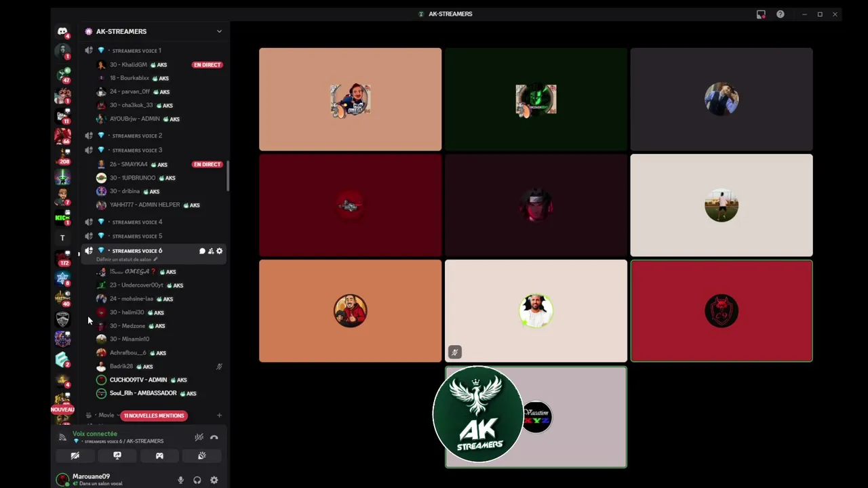Open AK-STREAMERS server menu chevron
The height and width of the screenshot is (488, 868).
[219, 31]
